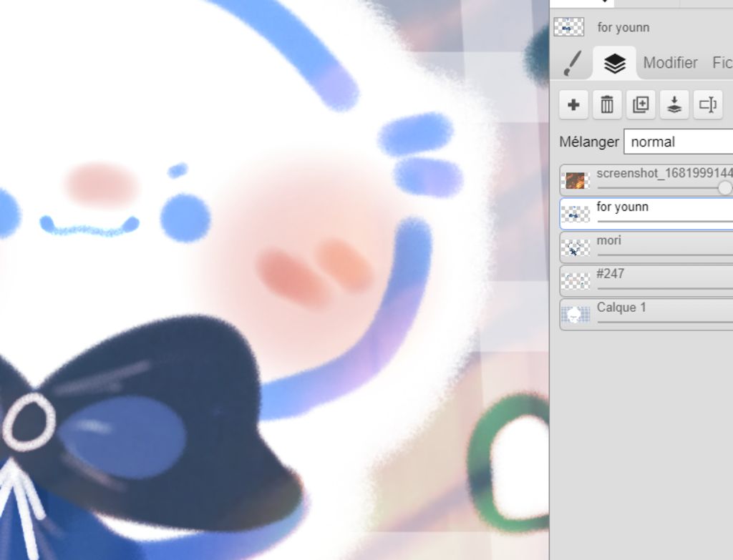The width and height of the screenshot is (733, 560).
Task: Click the 'for younn' label at panel top
Action: (623, 28)
